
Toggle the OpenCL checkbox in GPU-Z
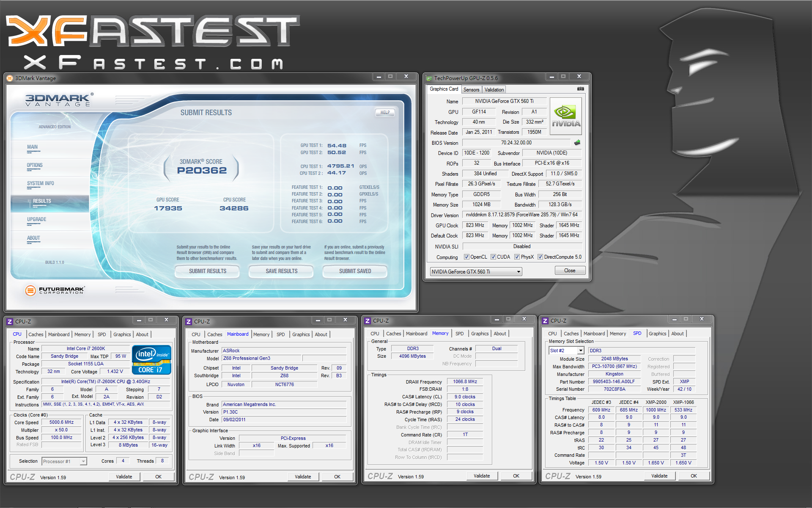coord(466,257)
